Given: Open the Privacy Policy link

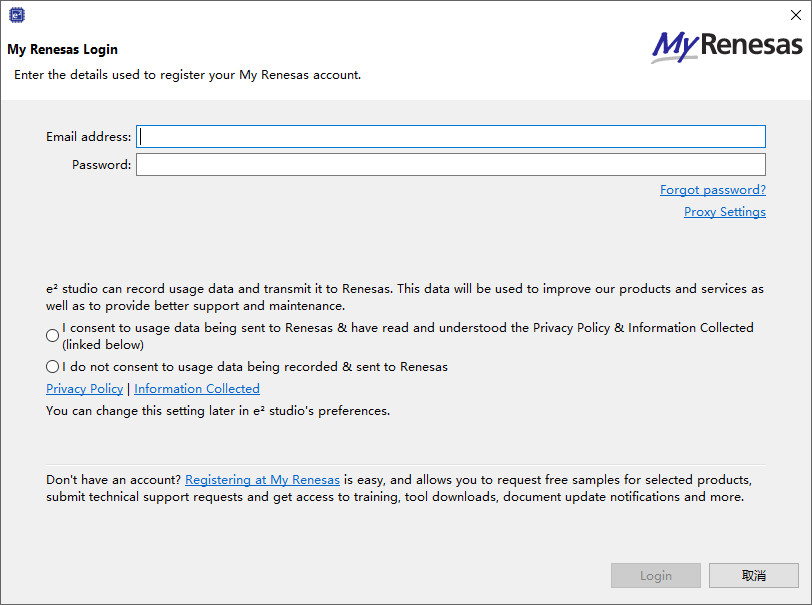Looking at the screenshot, I should pos(84,389).
